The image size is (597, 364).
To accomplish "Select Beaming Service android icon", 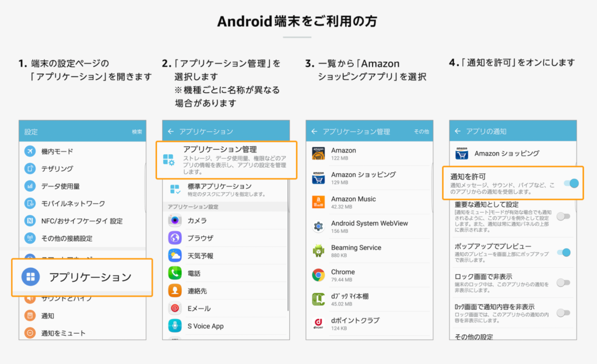I will [318, 251].
